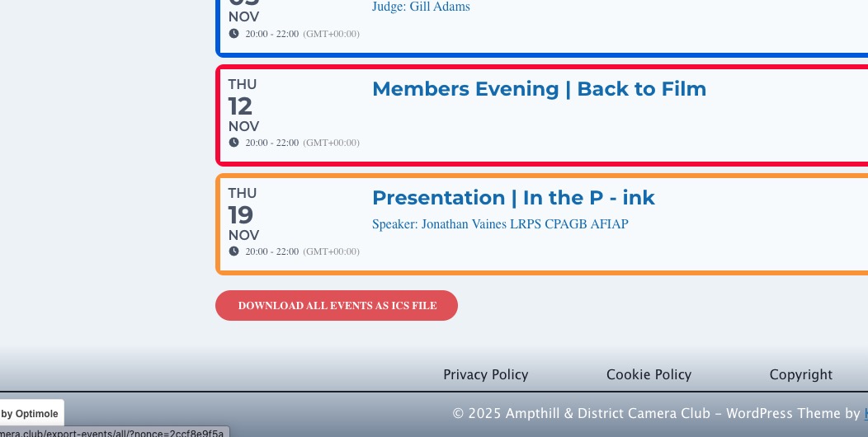Go to the Copyright page
868x437 pixels.
coord(800,374)
